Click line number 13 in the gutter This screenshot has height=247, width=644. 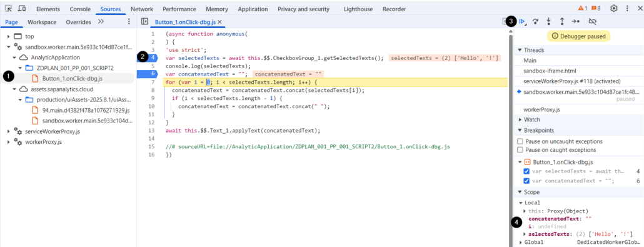[151, 131]
